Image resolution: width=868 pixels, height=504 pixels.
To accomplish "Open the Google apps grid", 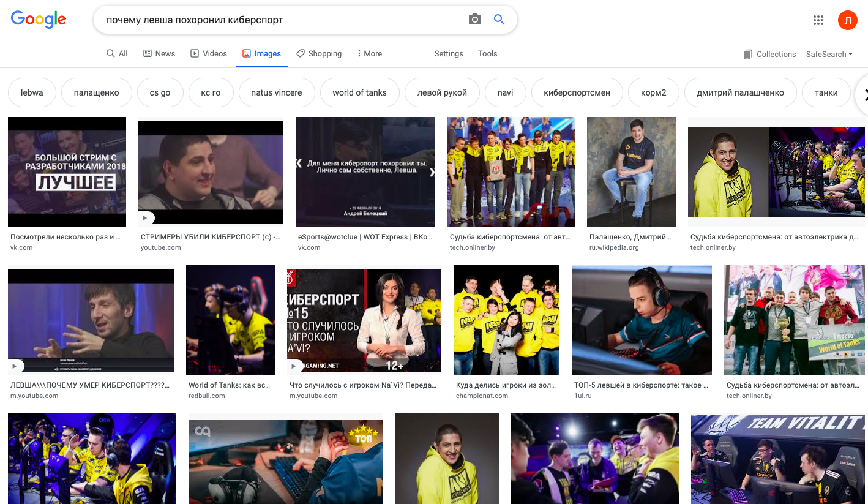I will coord(818,20).
